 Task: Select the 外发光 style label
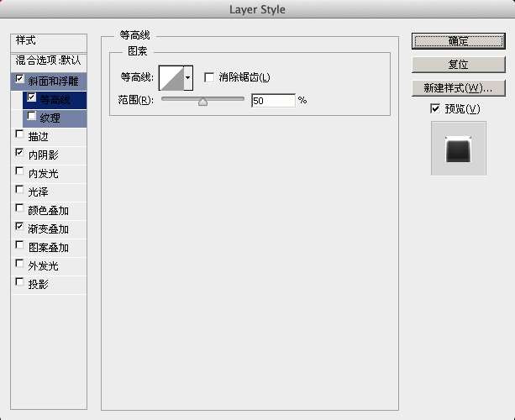tap(44, 266)
